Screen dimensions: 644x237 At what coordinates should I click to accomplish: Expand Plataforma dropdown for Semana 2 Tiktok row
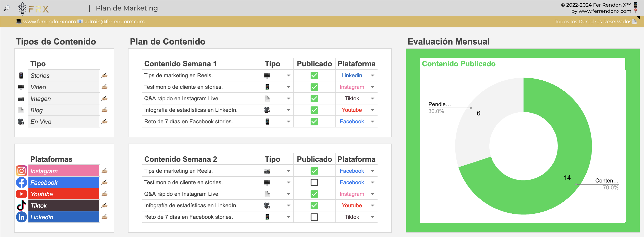click(x=372, y=217)
